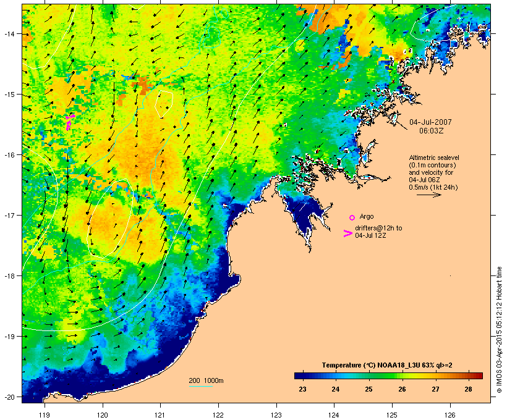Click the '04-Jul 12Z' drifters legend line
Image resolution: width=507 pixels, height=420 pixels.
370,235
